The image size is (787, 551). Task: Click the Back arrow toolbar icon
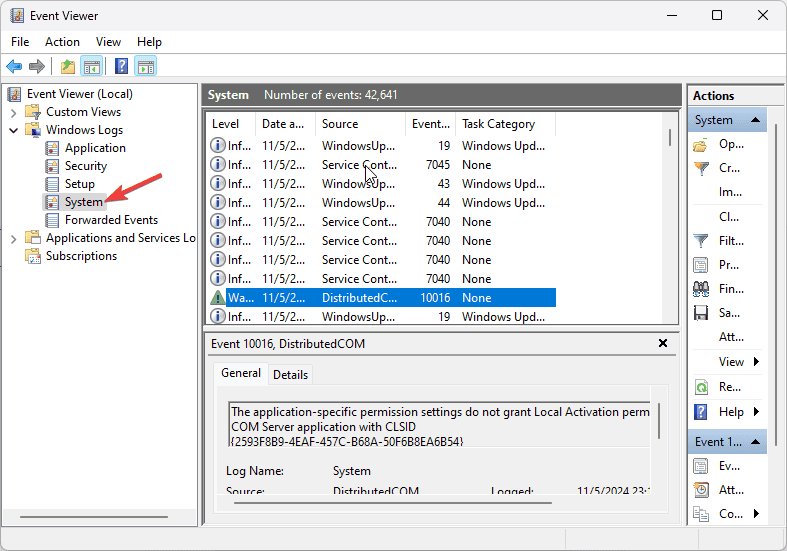(14, 66)
